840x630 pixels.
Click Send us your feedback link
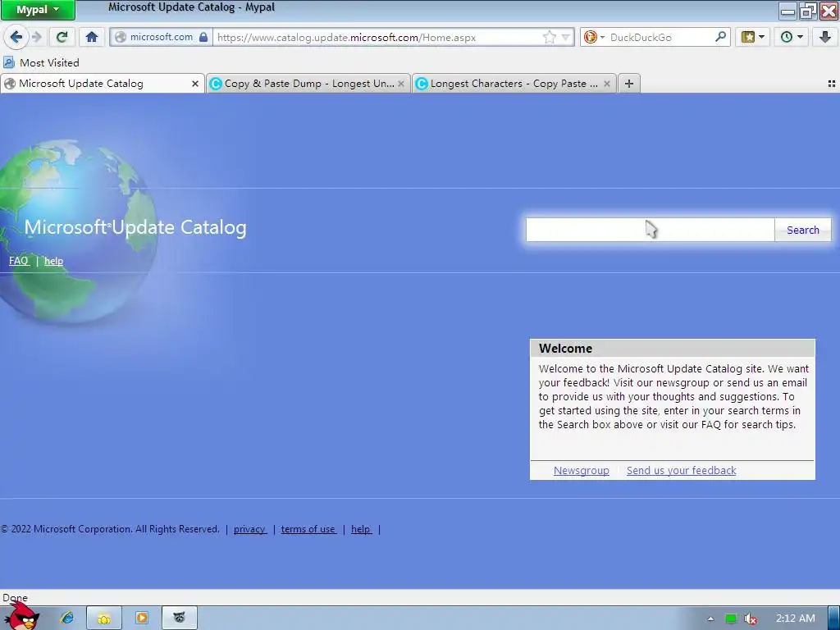click(681, 470)
